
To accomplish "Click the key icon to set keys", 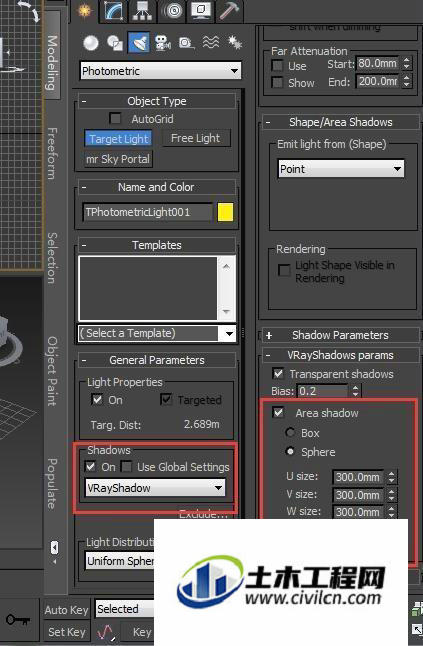I will tap(18, 619).
